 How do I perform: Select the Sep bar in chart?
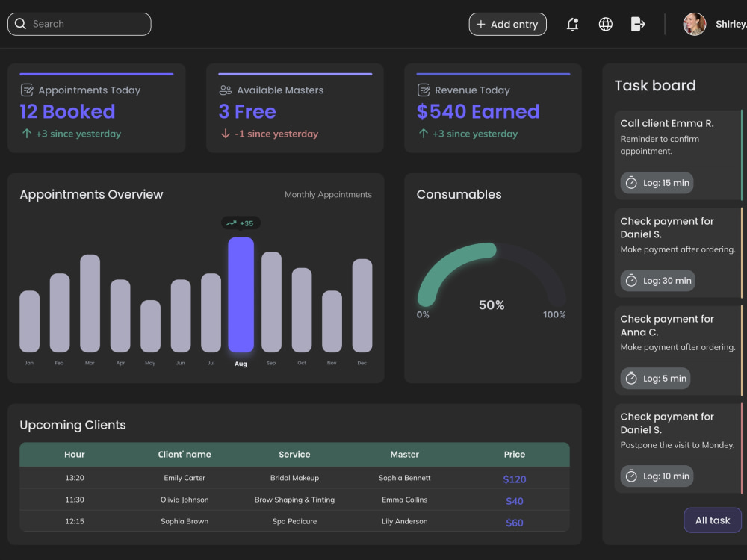pyautogui.click(x=272, y=302)
